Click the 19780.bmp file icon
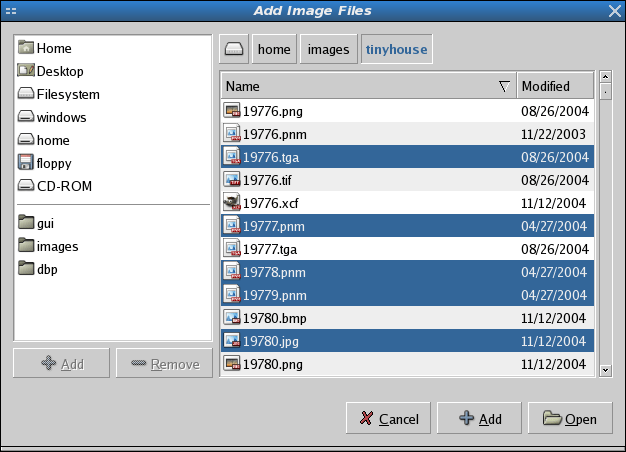This screenshot has width=626, height=452. point(232,317)
